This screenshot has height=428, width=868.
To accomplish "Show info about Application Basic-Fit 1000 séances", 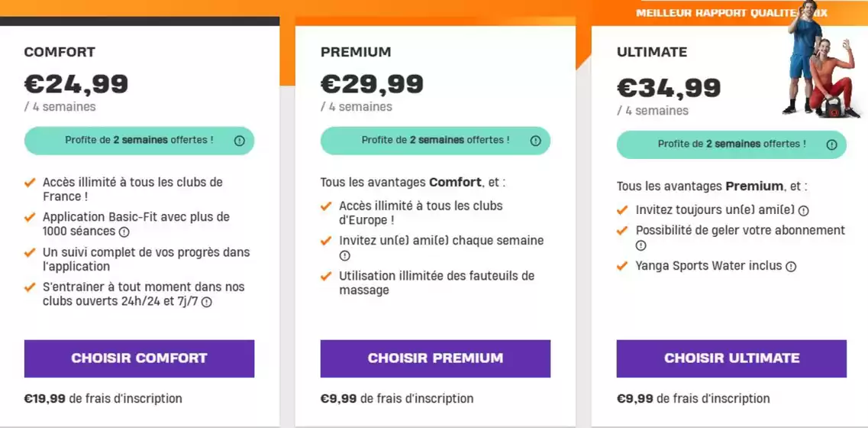I will tap(124, 232).
